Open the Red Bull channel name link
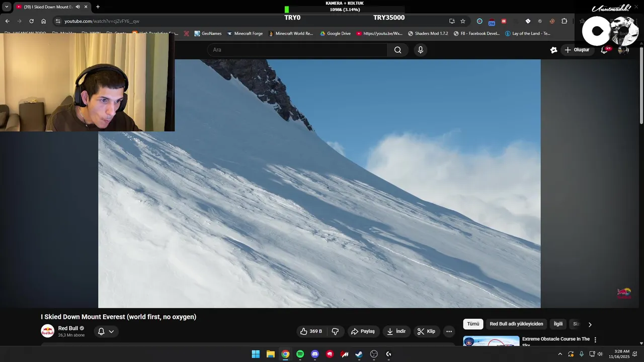 [x=68, y=328]
